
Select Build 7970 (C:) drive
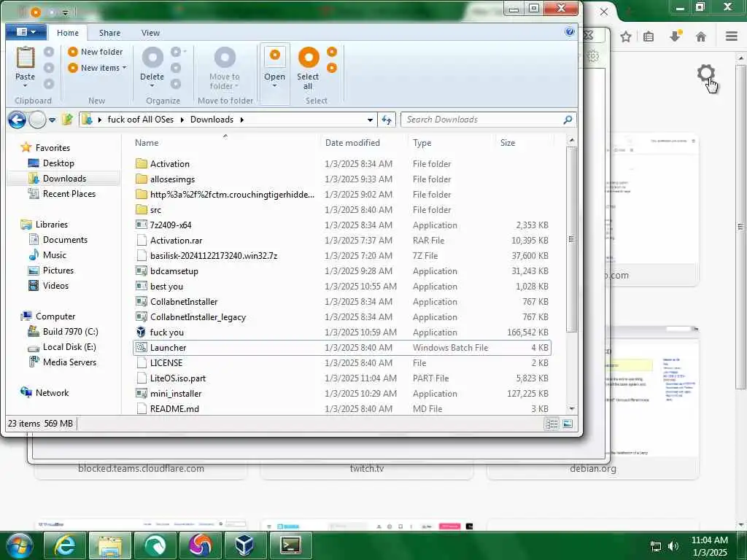click(x=70, y=332)
